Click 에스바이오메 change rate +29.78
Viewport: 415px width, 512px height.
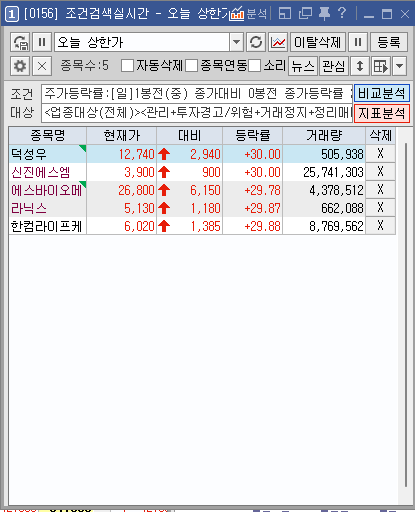pyautogui.click(x=263, y=190)
